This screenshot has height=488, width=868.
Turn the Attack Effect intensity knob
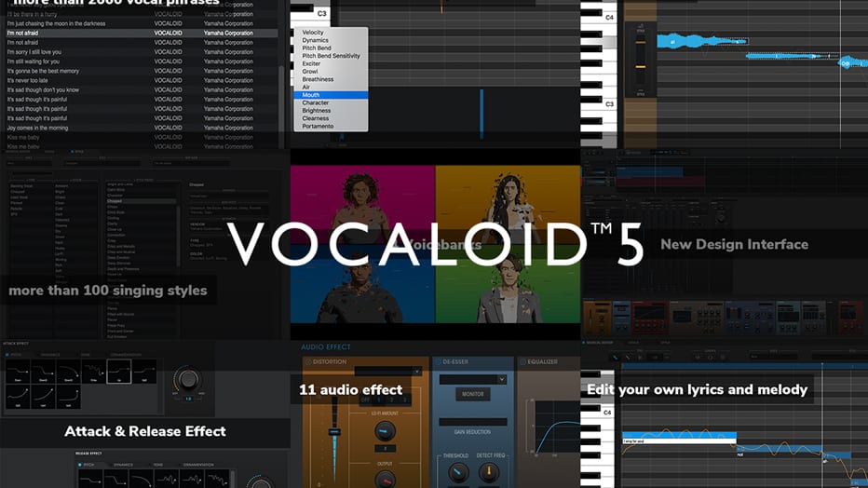click(x=187, y=379)
